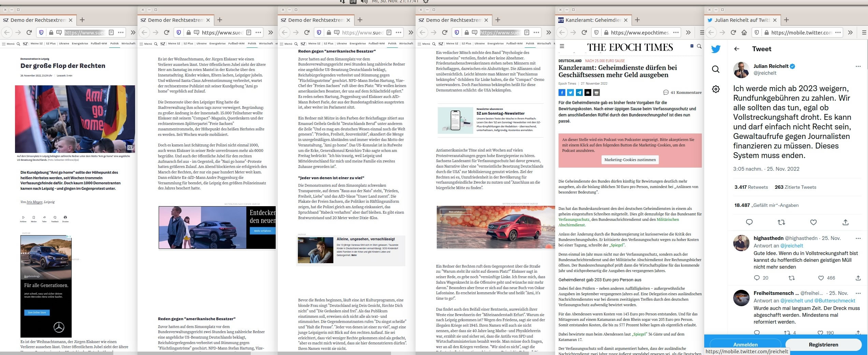The image size is (868, 355).
Task: Follow 'Verfassungsschutz' green link in Epoch article
Action: click(574, 219)
